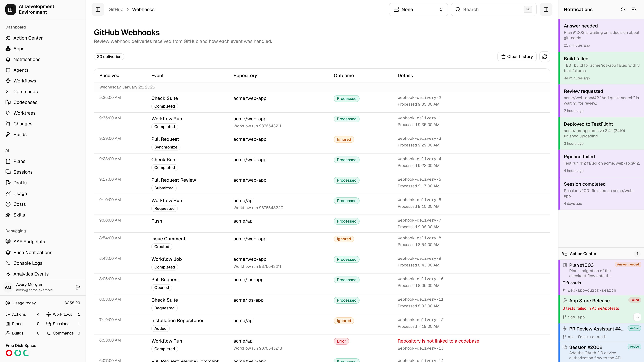The height and width of the screenshot is (362, 644).
Task: Click the Agents chip icon
Action: point(8,70)
